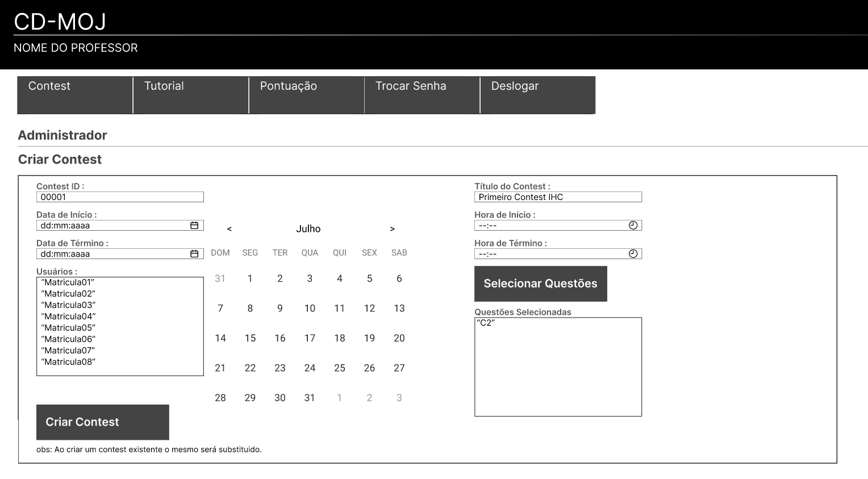Go to next month with right arrow
868x479 pixels.
(x=392, y=229)
